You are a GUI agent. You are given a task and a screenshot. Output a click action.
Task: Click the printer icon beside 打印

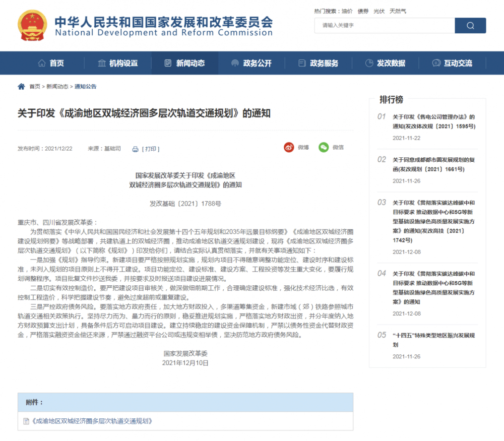135,149
